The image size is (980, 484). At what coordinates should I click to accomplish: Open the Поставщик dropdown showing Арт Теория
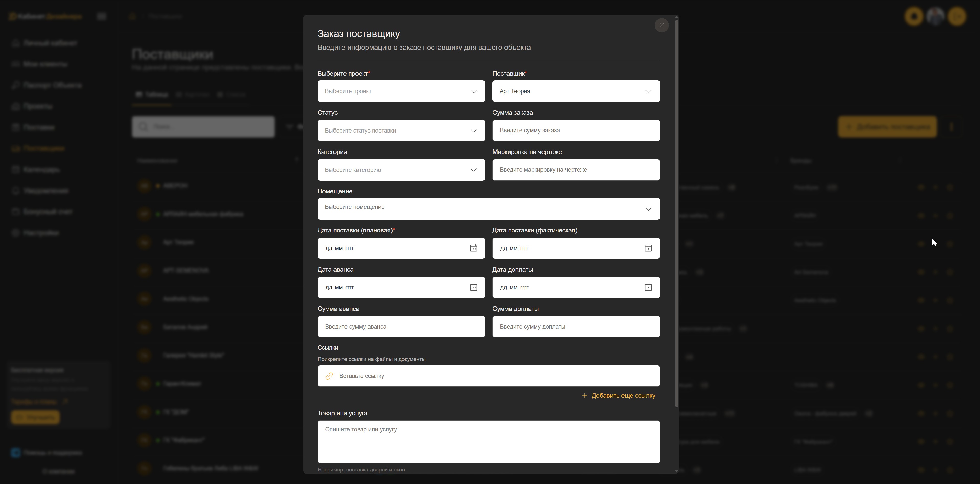click(575, 91)
